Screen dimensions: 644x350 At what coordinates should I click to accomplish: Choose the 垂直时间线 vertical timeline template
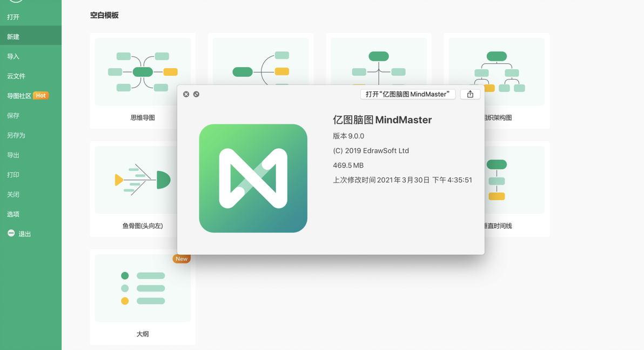[516, 189]
